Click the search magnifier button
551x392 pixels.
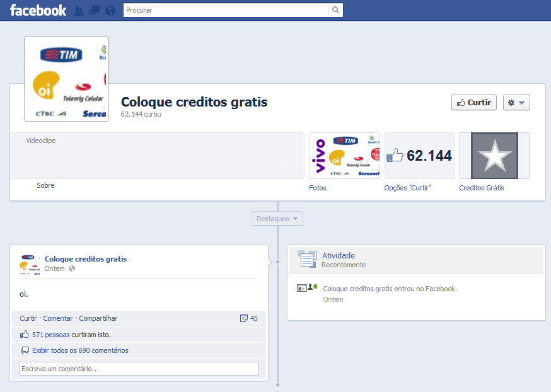point(336,10)
